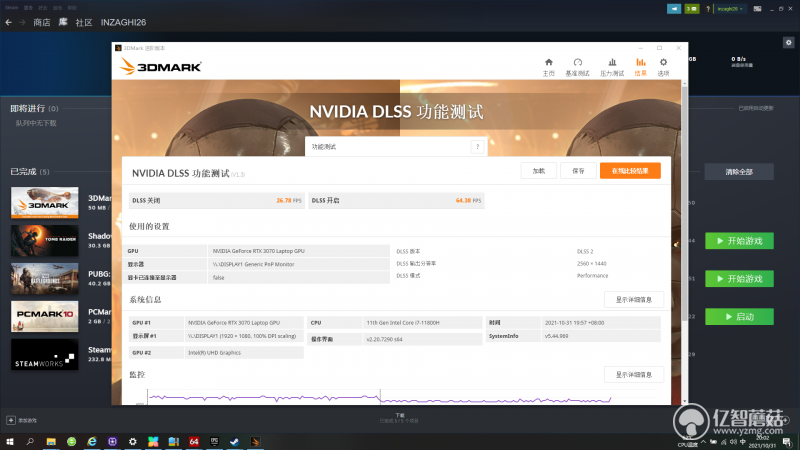
Task: Click the 即将进行 (0) heading in Steam
Action: (34, 109)
